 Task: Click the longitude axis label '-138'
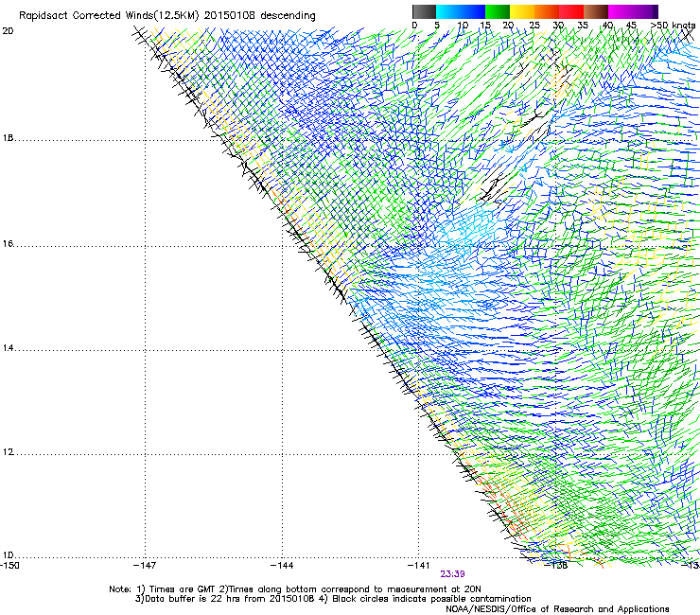[x=556, y=566]
